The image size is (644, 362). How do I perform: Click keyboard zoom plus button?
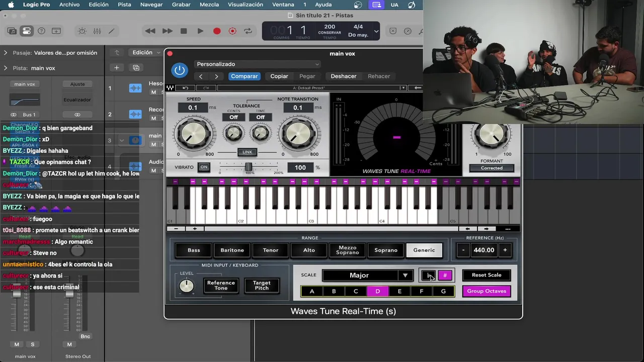(195, 229)
